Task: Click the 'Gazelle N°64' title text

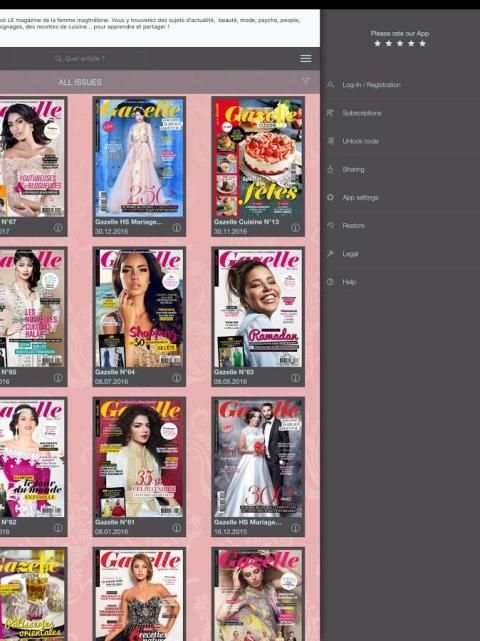Action: tap(114, 372)
